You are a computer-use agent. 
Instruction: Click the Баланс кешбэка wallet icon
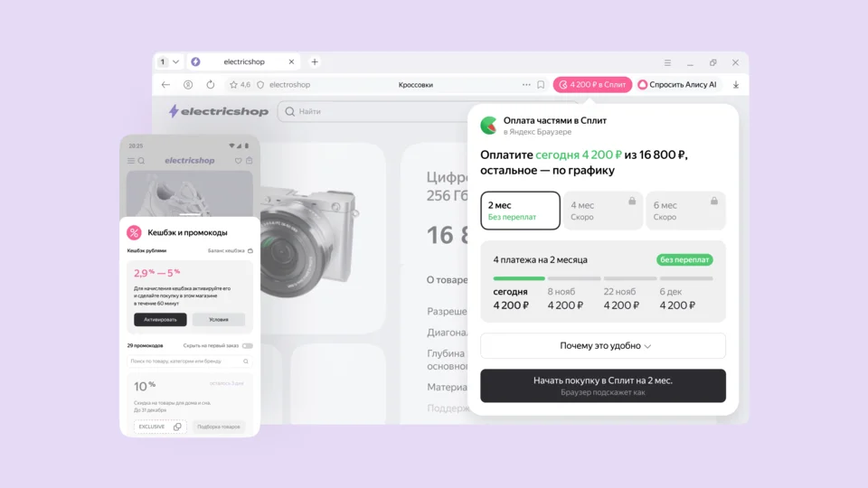tap(250, 250)
